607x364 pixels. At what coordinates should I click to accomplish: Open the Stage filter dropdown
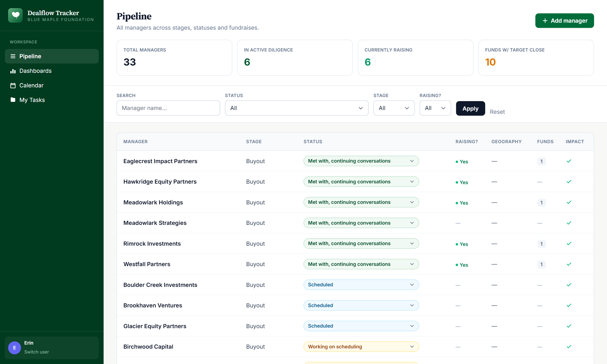click(394, 108)
